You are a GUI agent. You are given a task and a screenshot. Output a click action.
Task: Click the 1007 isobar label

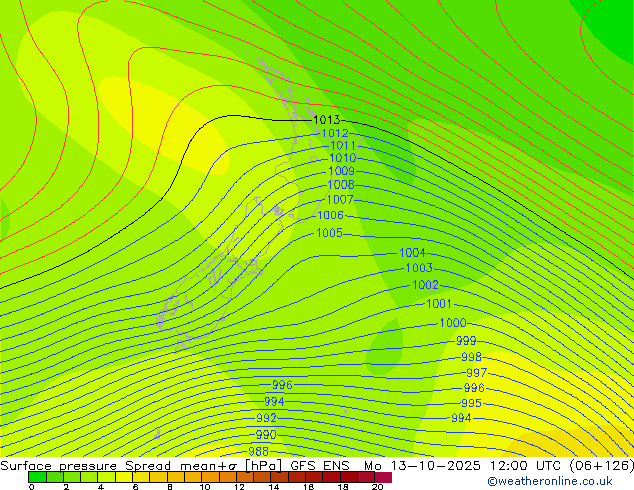click(x=340, y=199)
